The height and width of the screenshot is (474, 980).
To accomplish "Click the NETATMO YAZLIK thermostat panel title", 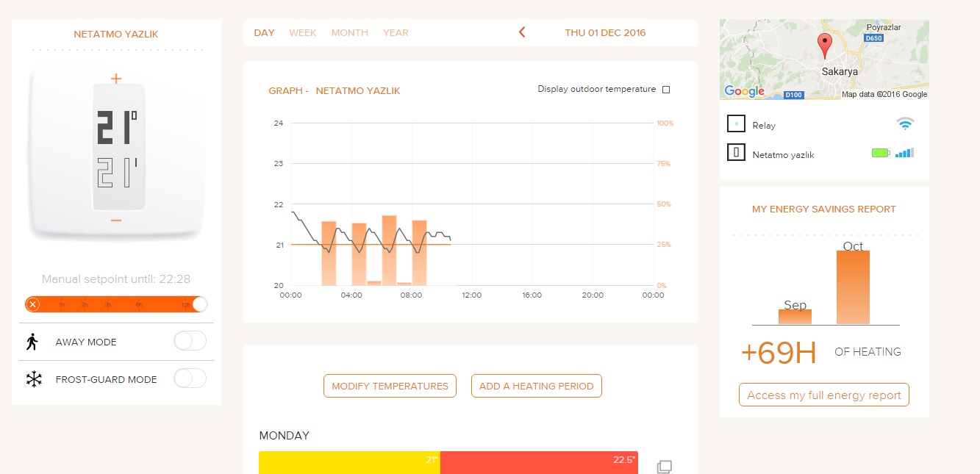I will 116,35.
